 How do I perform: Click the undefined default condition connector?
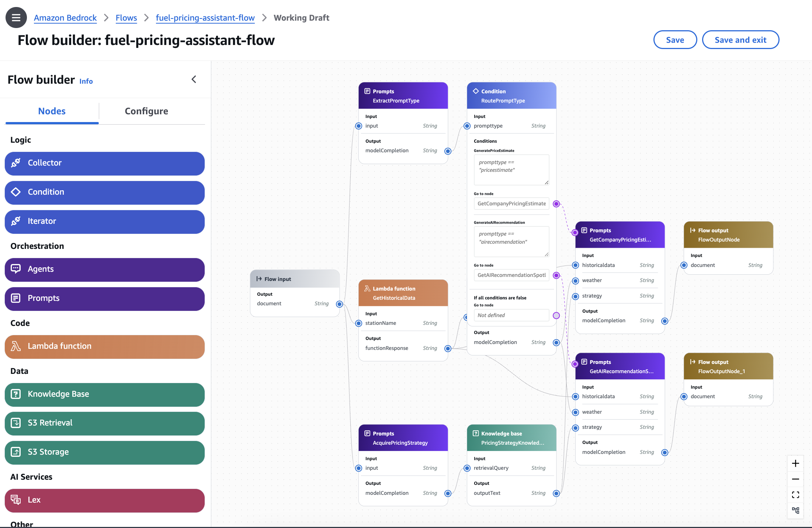556,315
